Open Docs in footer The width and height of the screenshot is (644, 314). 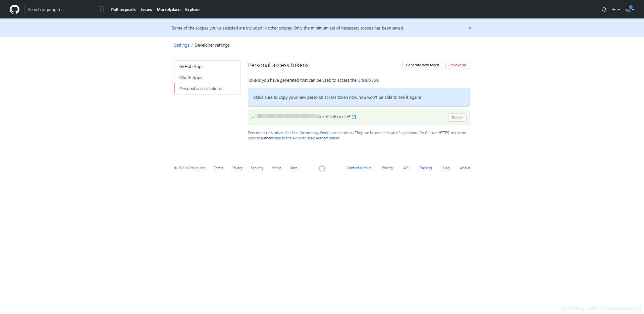point(293,168)
